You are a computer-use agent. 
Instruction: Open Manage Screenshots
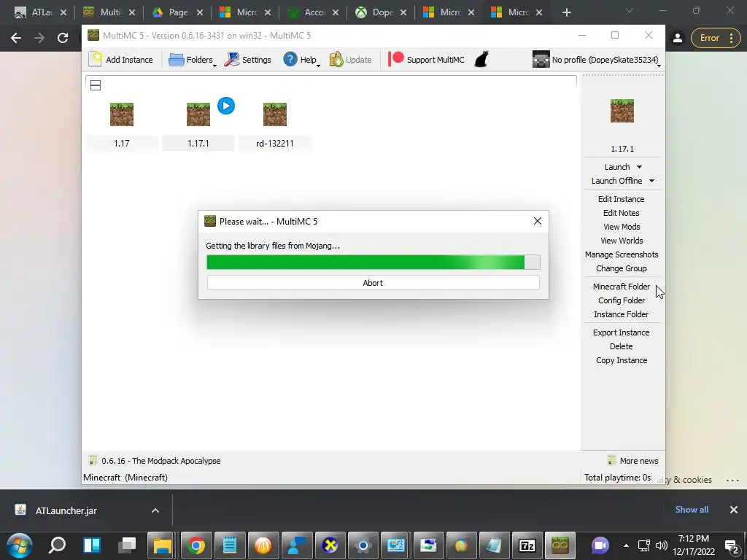coord(622,254)
